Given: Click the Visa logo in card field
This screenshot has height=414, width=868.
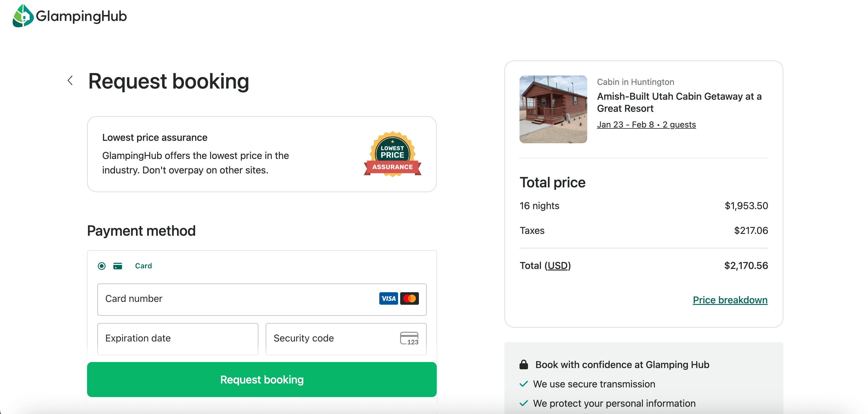Looking at the screenshot, I should pyautogui.click(x=388, y=299).
